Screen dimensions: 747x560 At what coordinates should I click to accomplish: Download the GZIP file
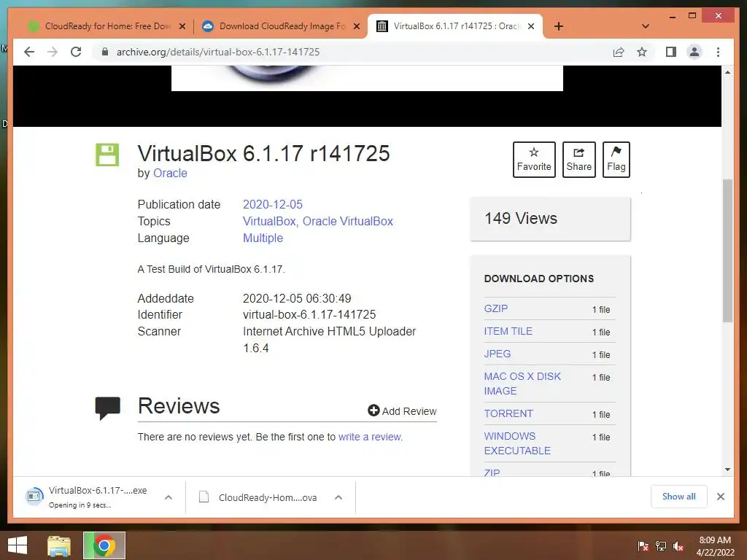point(496,308)
